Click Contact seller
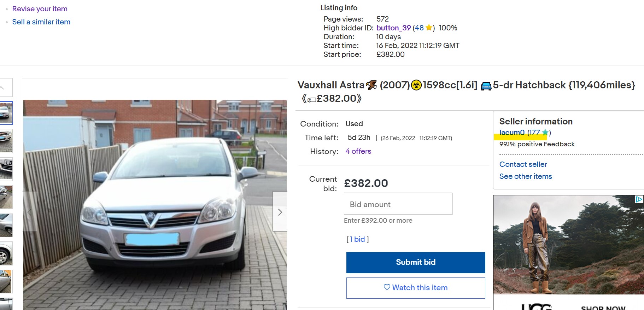This screenshot has height=310, width=644. 523,164
